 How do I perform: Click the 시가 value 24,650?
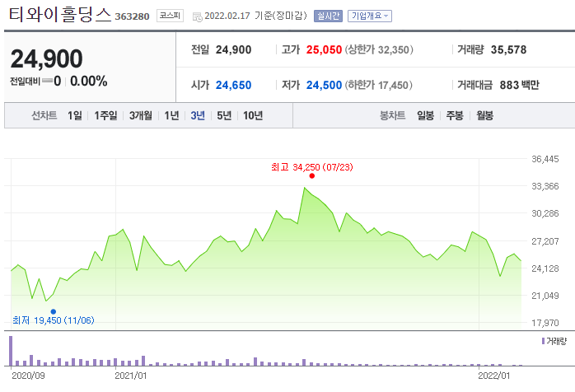click(x=233, y=86)
